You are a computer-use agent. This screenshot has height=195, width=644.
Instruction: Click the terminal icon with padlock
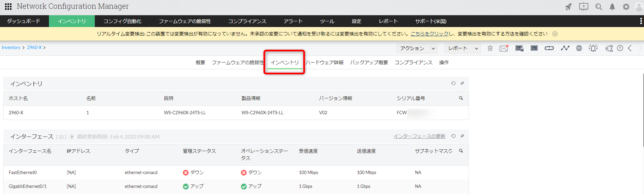(519, 48)
